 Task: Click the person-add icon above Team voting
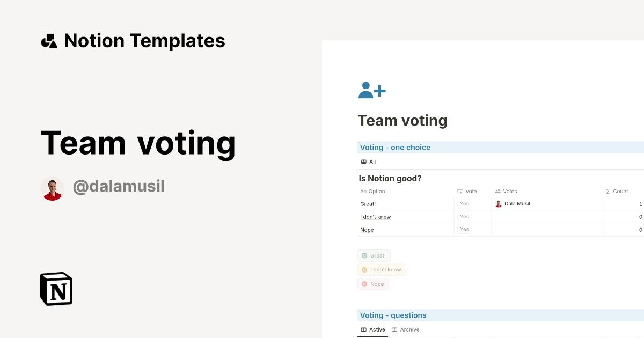(371, 90)
